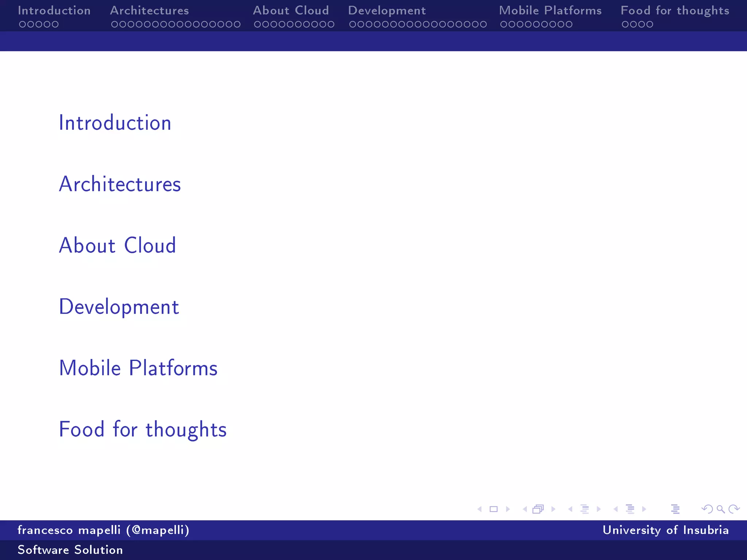Open the search magnifier icon
Image resolution: width=747 pixels, height=560 pixels.
[721, 509]
